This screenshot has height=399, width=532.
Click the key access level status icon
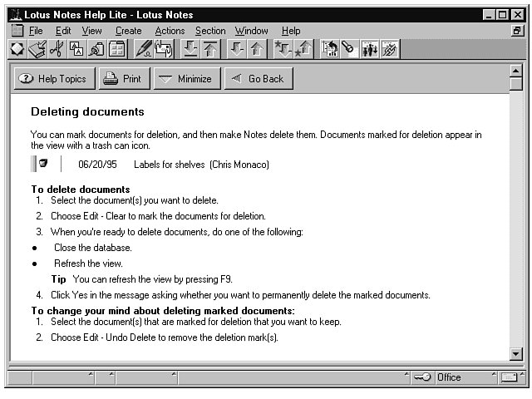click(x=422, y=377)
